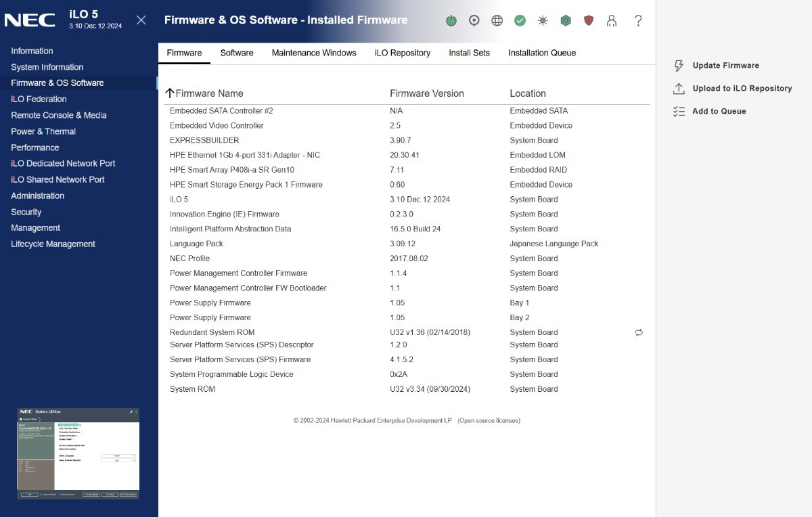812x517 pixels.
Task: Select Firmware & OS Software in sidebar
Action: tap(58, 83)
